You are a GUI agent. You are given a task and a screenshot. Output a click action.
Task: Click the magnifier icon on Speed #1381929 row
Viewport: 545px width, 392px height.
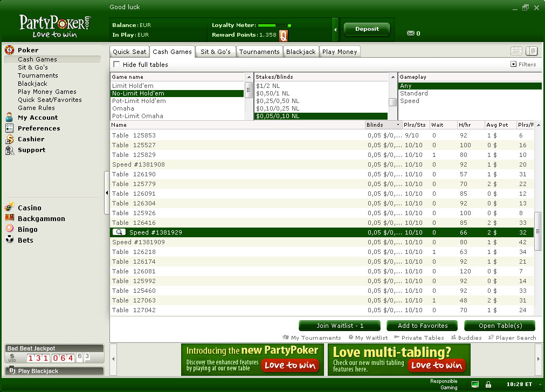coord(119,232)
